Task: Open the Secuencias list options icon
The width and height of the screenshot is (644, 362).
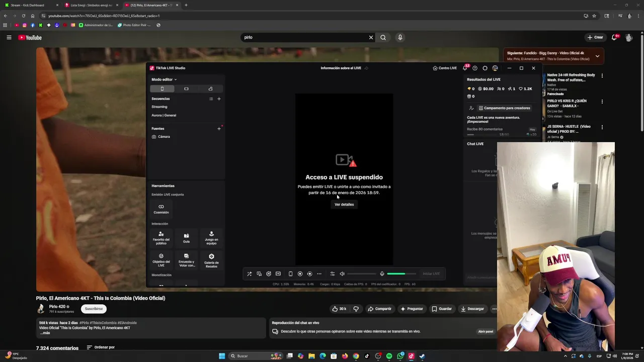Action: click(x=211, y=99)
